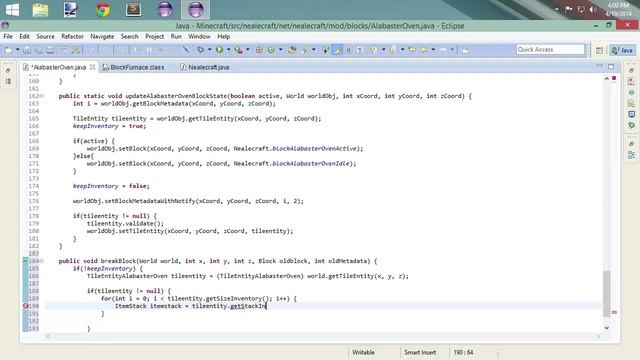The image size is (640, 360).
Task: Open the New file dropdown arrow
Action: (x=17, y=50)
